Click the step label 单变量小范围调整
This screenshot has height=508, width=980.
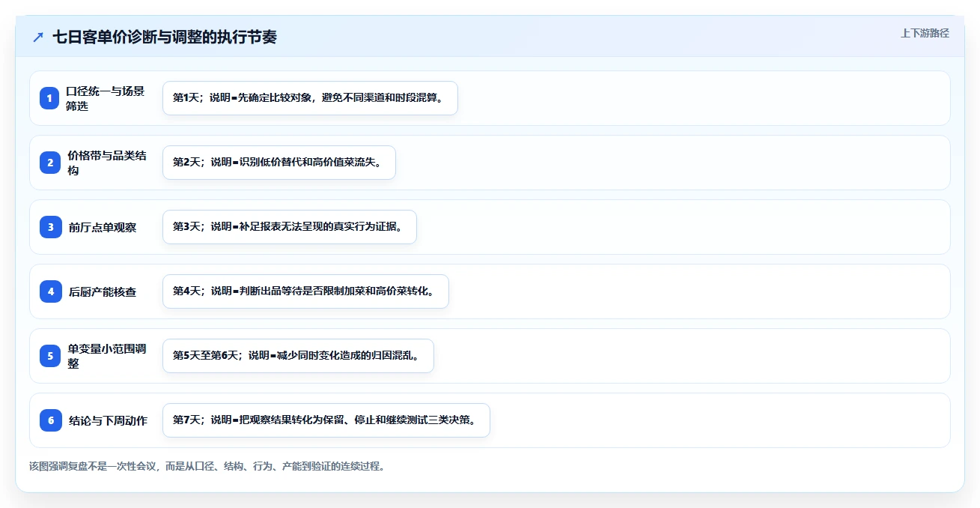click(107, 356)
